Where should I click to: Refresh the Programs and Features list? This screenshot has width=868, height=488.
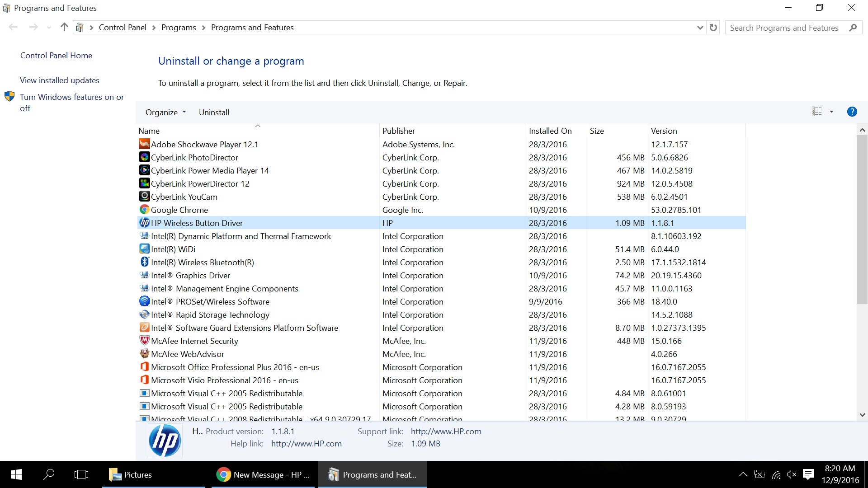tap(713, 28)
